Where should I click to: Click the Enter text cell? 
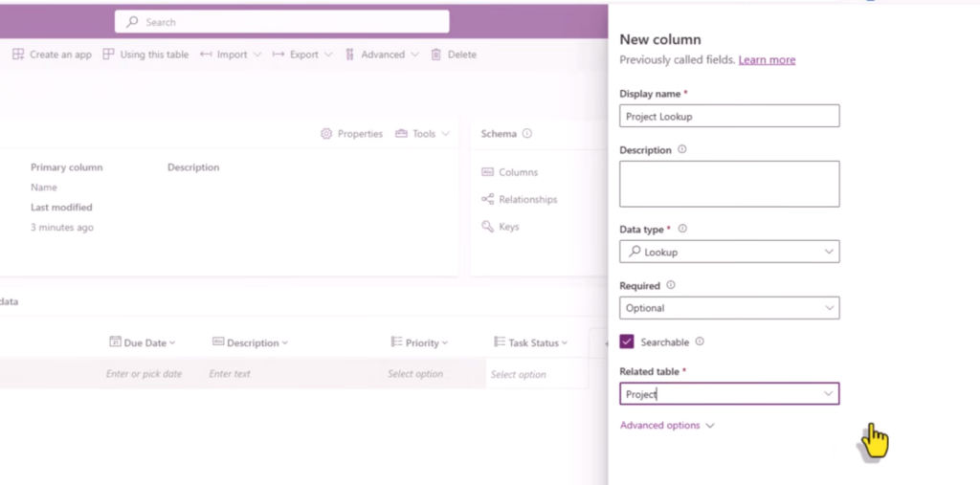tap(230, 374)
